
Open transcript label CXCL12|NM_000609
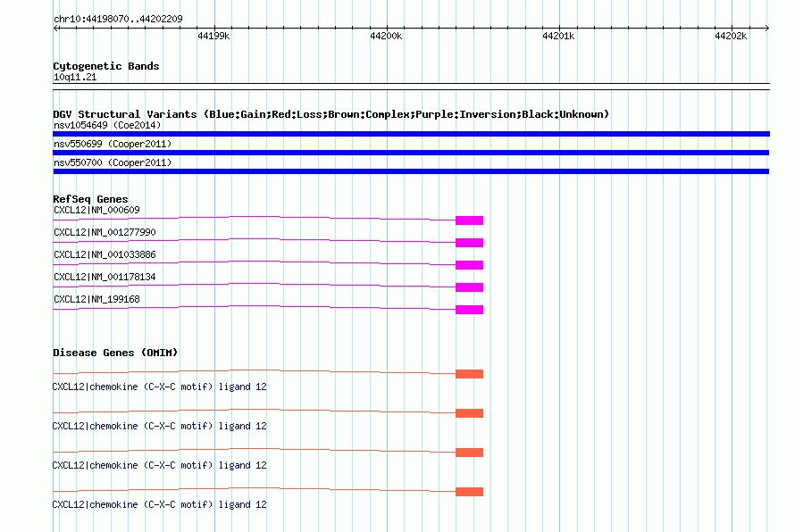[96, 210]
